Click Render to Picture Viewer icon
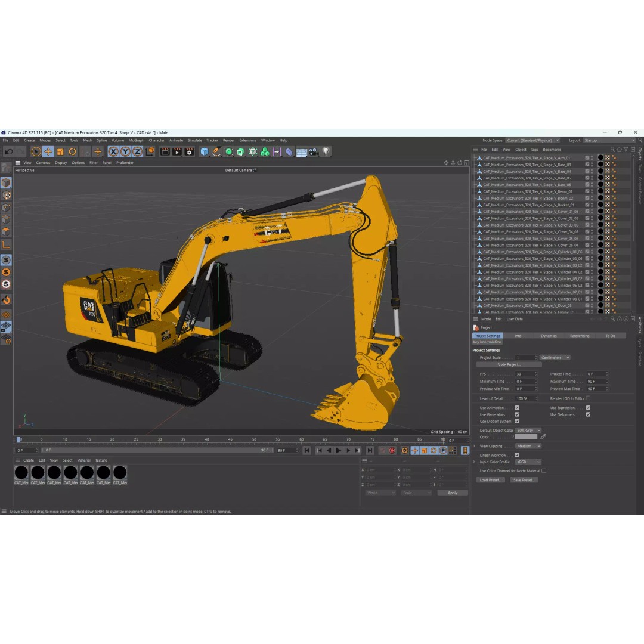The image size is (644, 644). tap(177, 152)
